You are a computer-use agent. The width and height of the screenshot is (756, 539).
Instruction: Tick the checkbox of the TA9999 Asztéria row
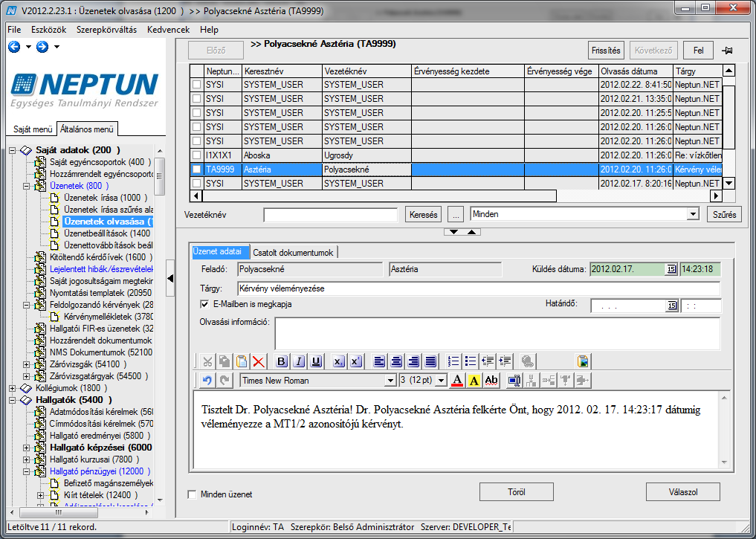[196, 170]
